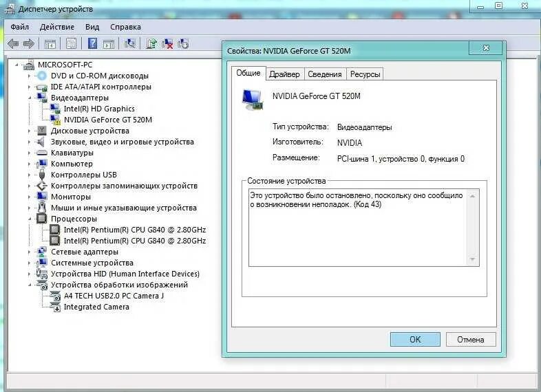This screenshot has width=541, height=392.
Task: Collapse the Устройства обработки изображений category
Action: [30, 285]
